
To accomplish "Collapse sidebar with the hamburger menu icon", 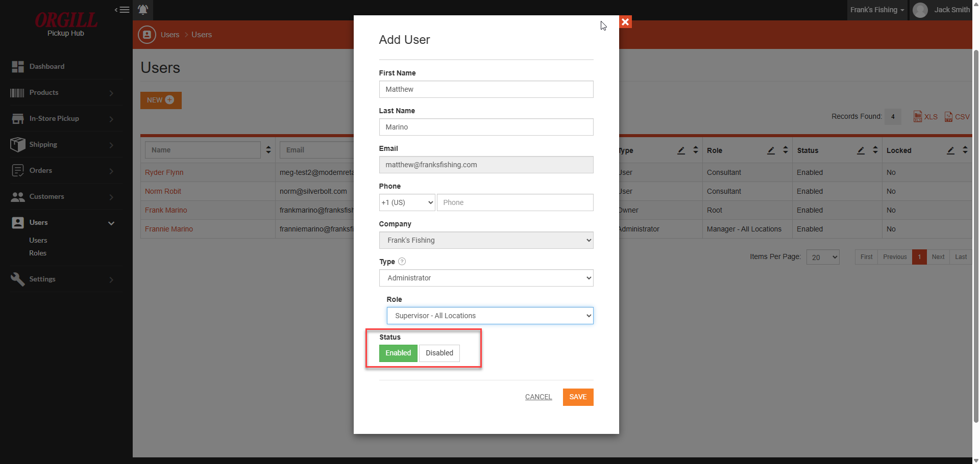I will (122, 10).
